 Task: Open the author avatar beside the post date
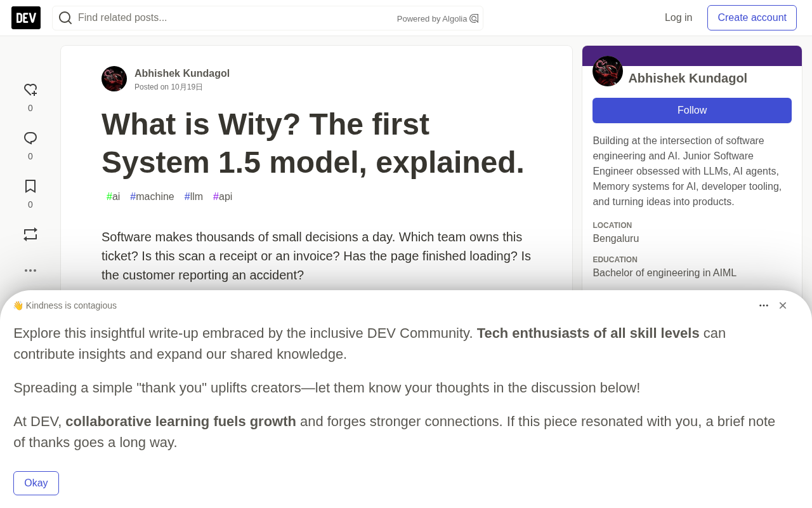(x=114, y=79)
